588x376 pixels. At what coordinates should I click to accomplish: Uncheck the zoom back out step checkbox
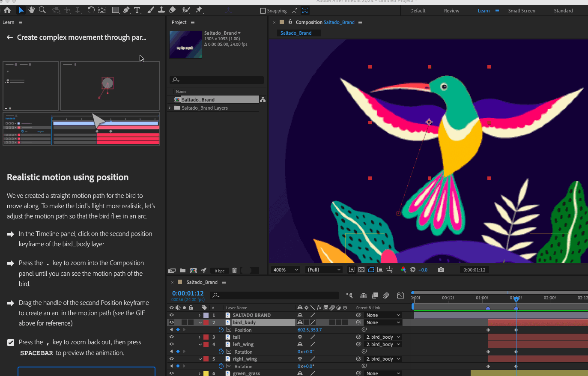(11, 342)
